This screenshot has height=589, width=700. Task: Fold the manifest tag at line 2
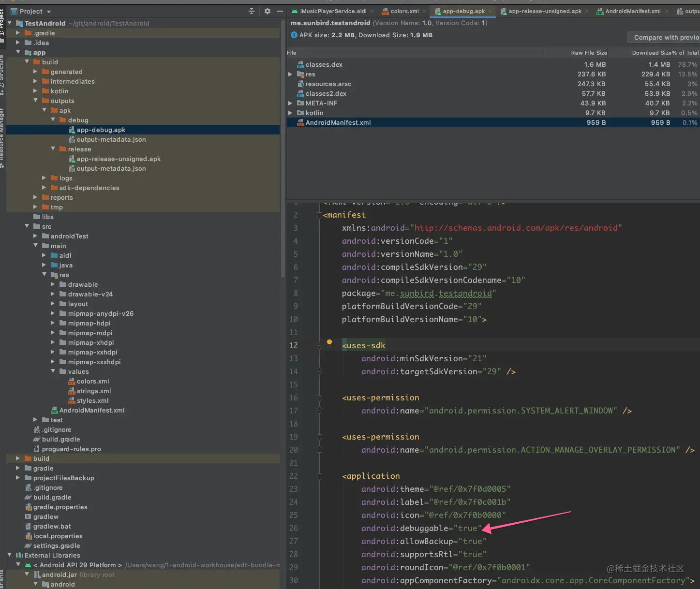[x=319, y=215]
